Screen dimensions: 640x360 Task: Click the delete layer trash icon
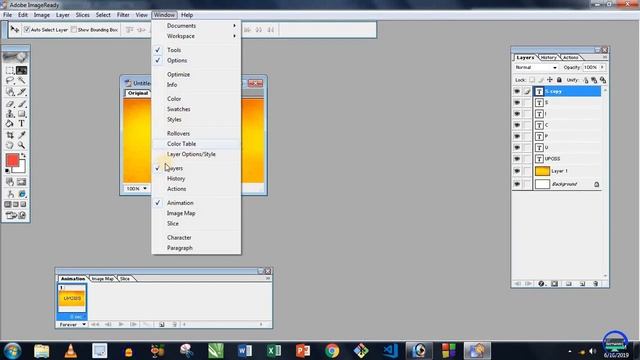point(596,284)
